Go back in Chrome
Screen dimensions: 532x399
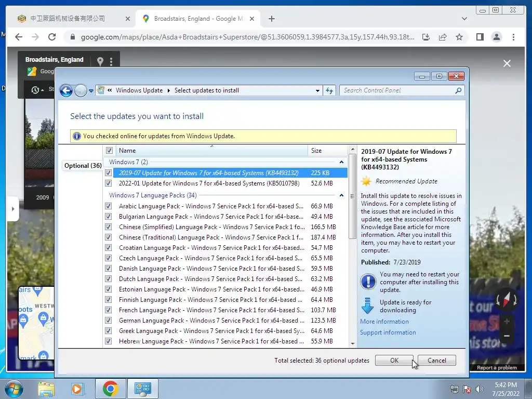click(x=19, y=37)
